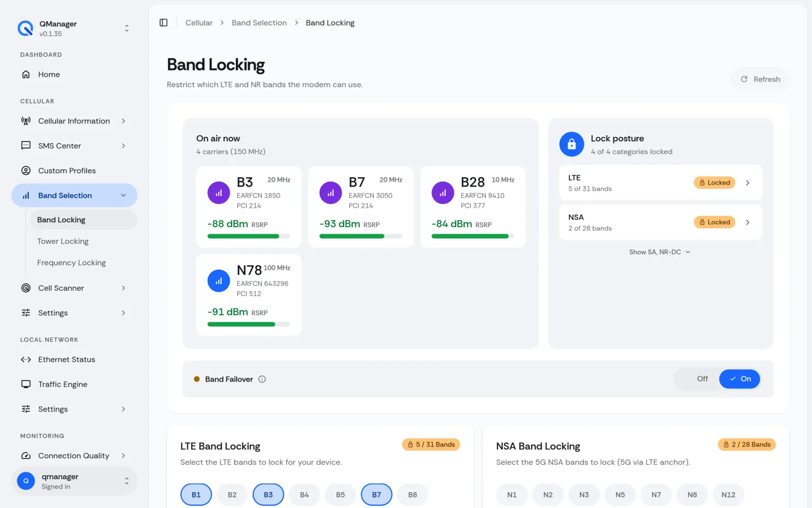Open Frequency Locking submenu item
Screen dimensions: 812x508
72,263
